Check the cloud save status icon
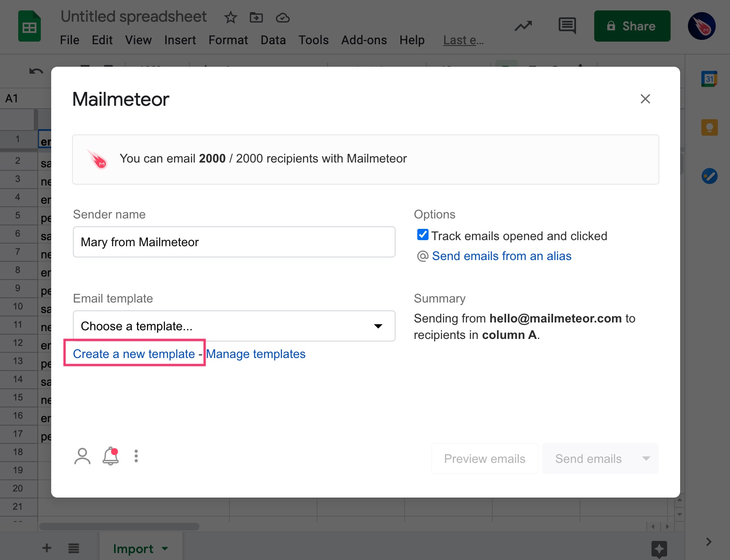This screenshot has height=560, width=730. pos(283,18)
